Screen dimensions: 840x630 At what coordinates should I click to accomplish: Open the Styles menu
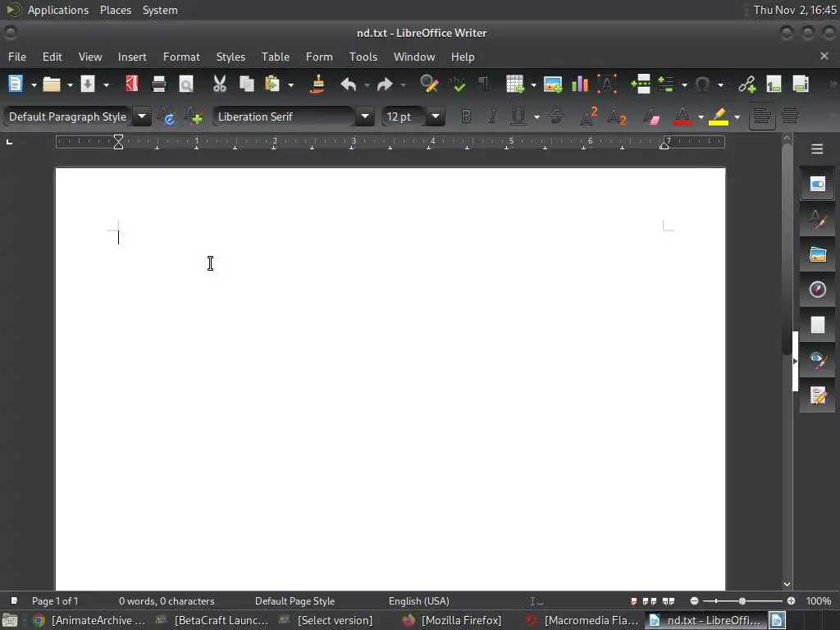pos(231,57)
